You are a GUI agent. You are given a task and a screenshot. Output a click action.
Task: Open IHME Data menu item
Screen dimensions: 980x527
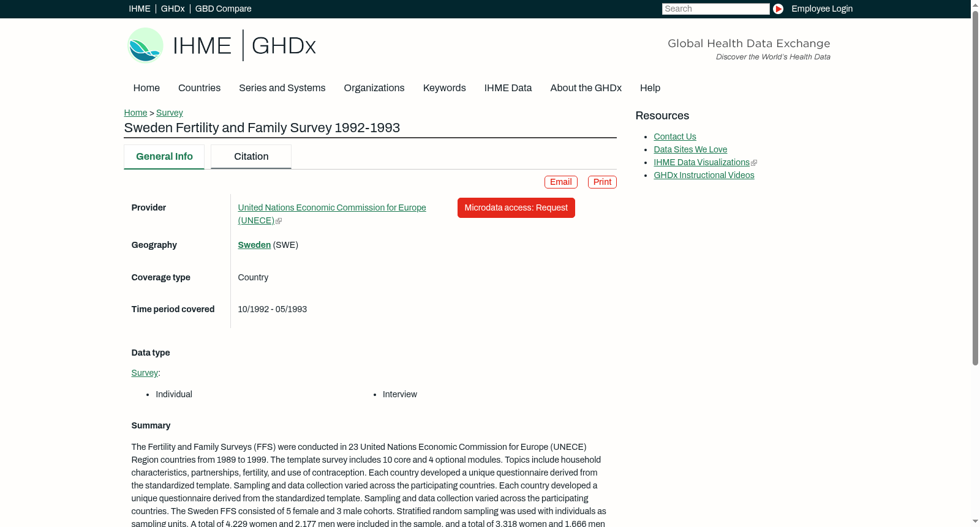pyautogui.click(x=508, y=88)
